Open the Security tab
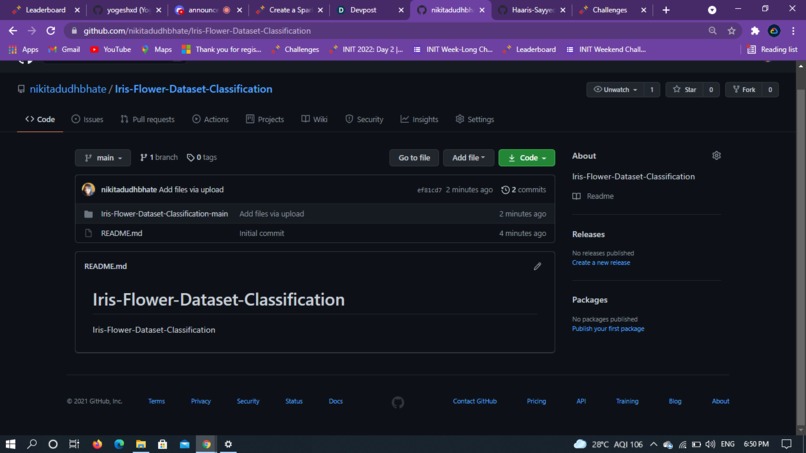 pyautogui.click(x=364, y=119)
